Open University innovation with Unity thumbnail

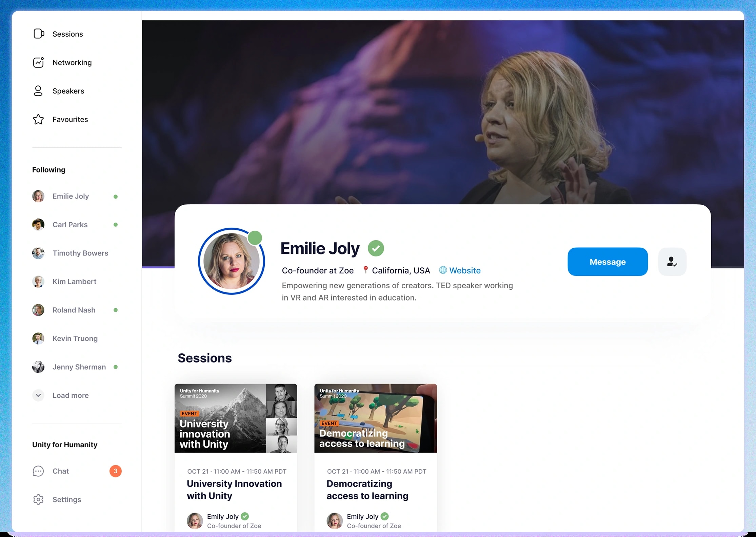point(236,418)
